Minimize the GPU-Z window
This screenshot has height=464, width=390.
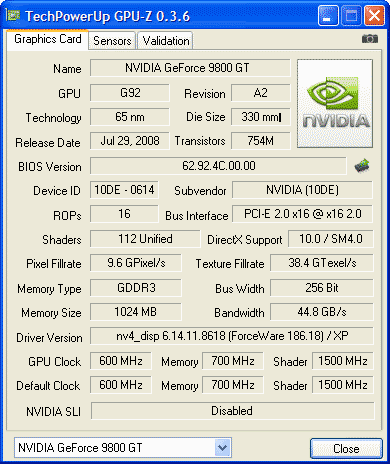(328, 15)
